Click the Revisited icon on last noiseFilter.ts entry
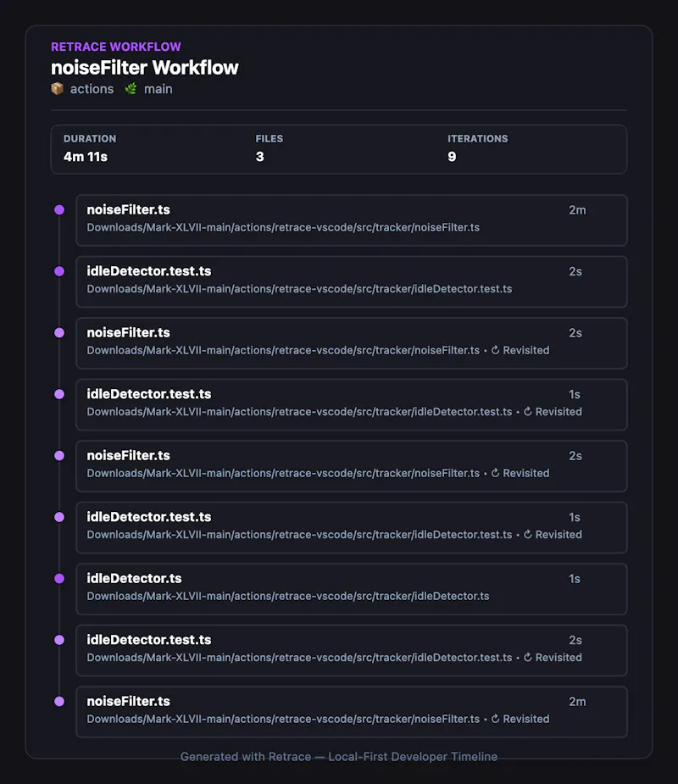Viewport: 678px width, 784px height. 495,719
